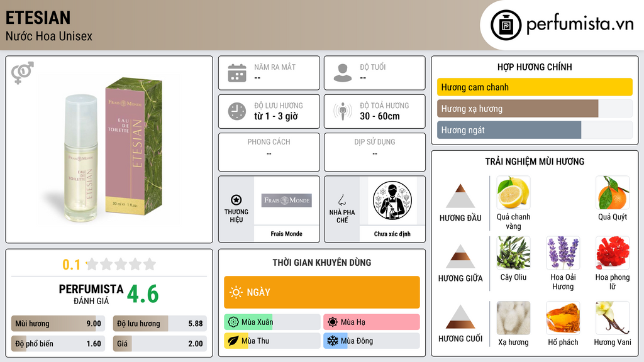Click the sun icon in the Ngày bar
644x362 pixels.
(236, 292)
